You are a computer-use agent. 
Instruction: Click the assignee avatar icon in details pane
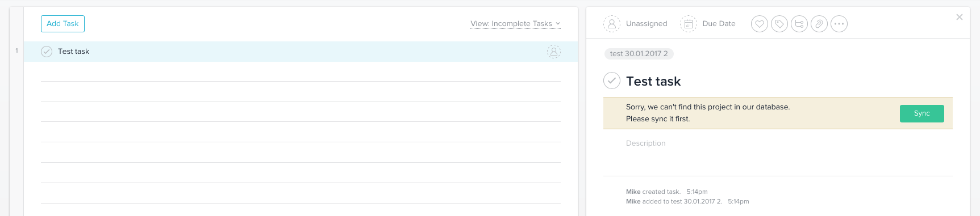(612, 24)
